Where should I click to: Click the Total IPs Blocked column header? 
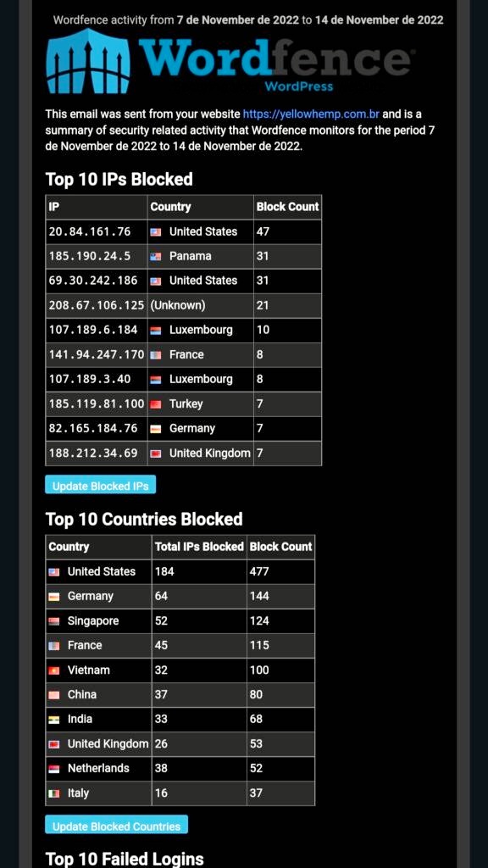click(x=199, y=547)
